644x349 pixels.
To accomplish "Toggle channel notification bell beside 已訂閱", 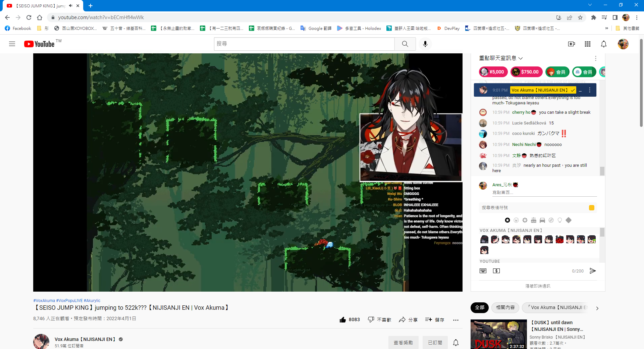I will point(456,343).
